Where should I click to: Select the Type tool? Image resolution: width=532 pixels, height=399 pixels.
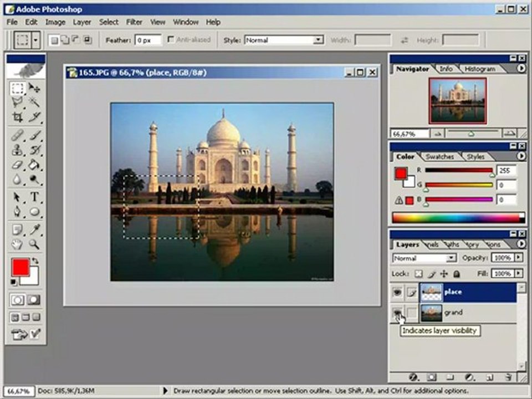(x=34, y=197)
